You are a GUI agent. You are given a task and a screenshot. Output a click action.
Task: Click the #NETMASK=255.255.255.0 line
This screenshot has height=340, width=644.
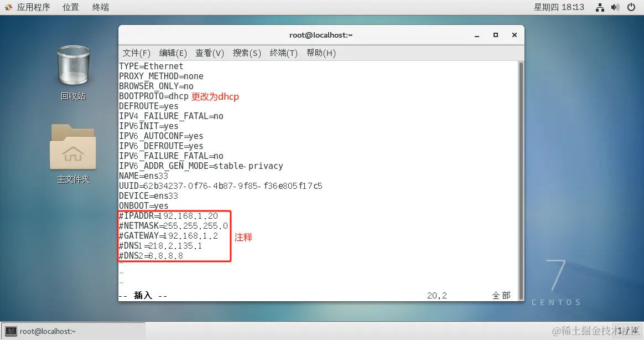click(x=173, y=226)
